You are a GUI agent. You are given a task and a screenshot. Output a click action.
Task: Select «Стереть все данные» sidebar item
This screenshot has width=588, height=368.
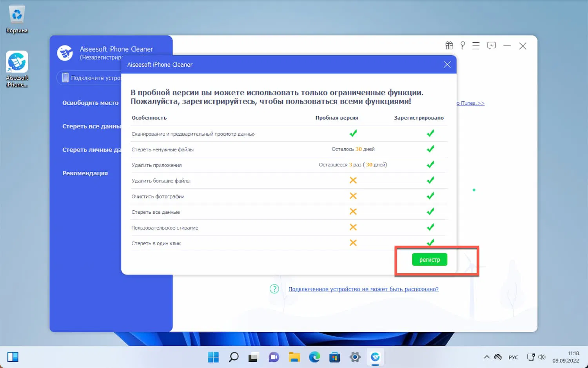pyautogui.click(x=92, y=126)
